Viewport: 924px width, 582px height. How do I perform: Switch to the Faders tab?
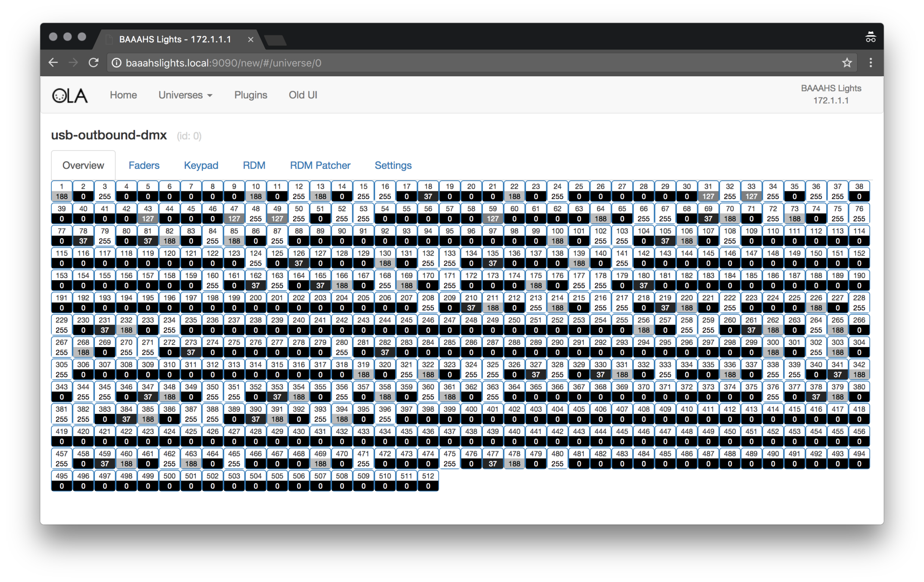pos(144,166)
